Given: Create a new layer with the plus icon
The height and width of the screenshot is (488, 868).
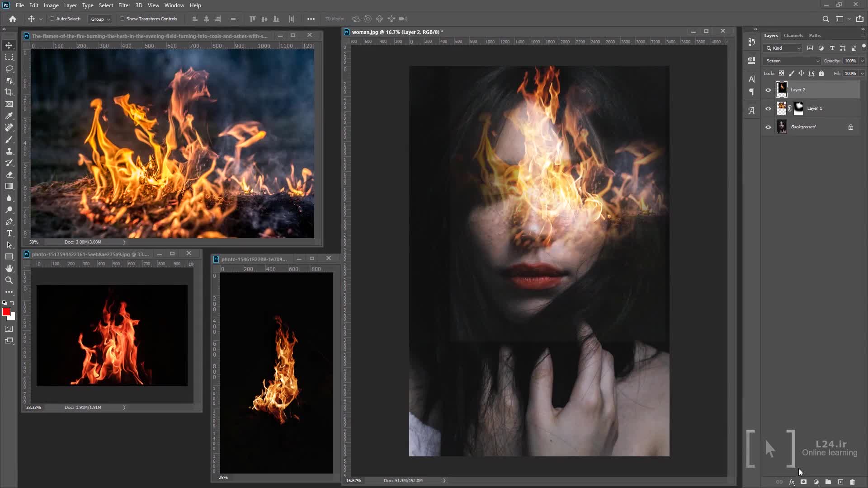Looking at the screenshot, I should pyautogui.click(x=840, y=482).
